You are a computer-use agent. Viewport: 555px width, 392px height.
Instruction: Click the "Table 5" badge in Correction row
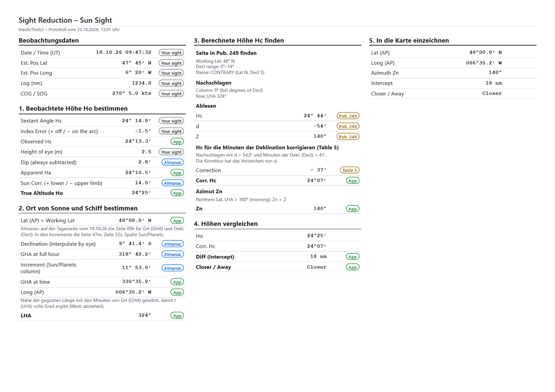pos(350,170)
